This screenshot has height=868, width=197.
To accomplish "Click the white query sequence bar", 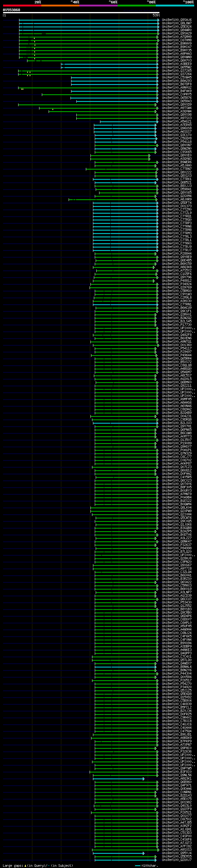I will pos(81,13).
